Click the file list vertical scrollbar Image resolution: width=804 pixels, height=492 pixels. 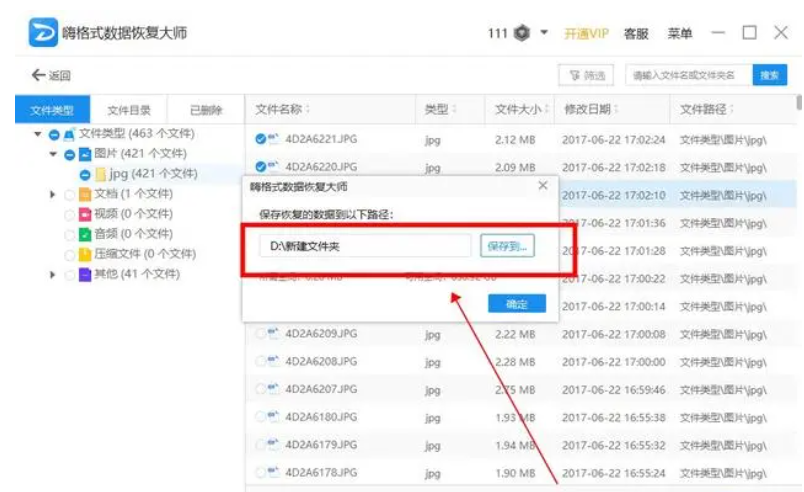coord(798,103)
